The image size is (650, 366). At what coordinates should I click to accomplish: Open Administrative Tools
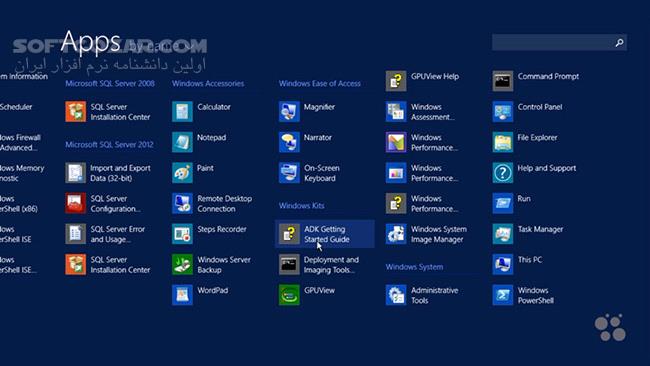[x=423, y=295]
